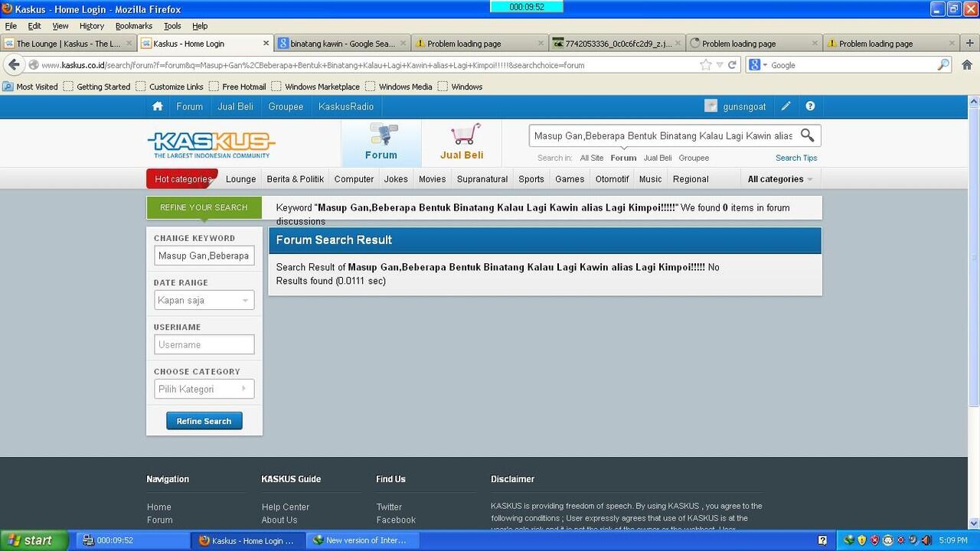The image size is (980, 551).
Task: Open the Bookmarks menu
Action: click(134, 26)
